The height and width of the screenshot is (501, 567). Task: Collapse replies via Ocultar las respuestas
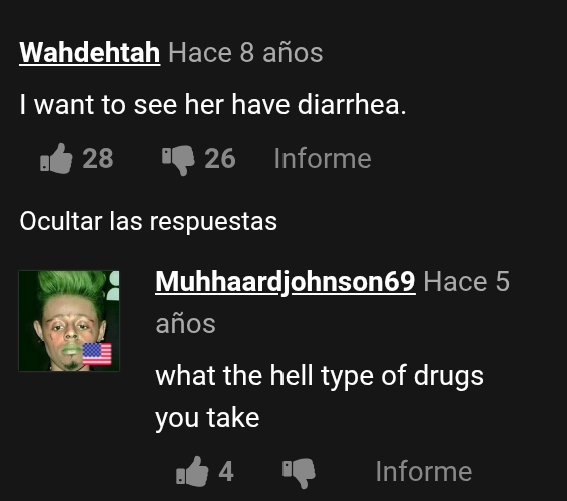coord(148,221)
